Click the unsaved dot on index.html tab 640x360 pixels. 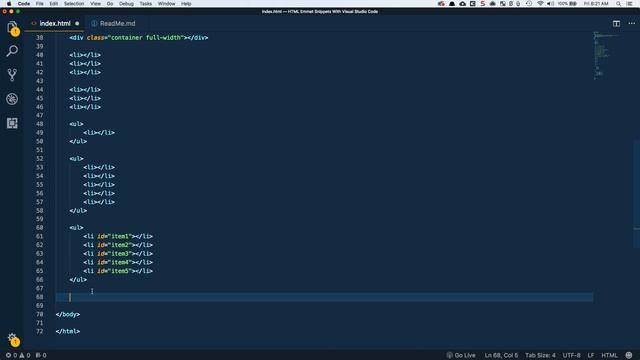(77, 24)
